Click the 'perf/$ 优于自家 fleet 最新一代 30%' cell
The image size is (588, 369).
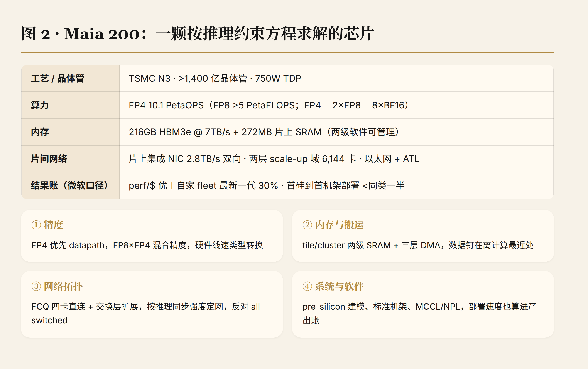click(x=336, y=185)
